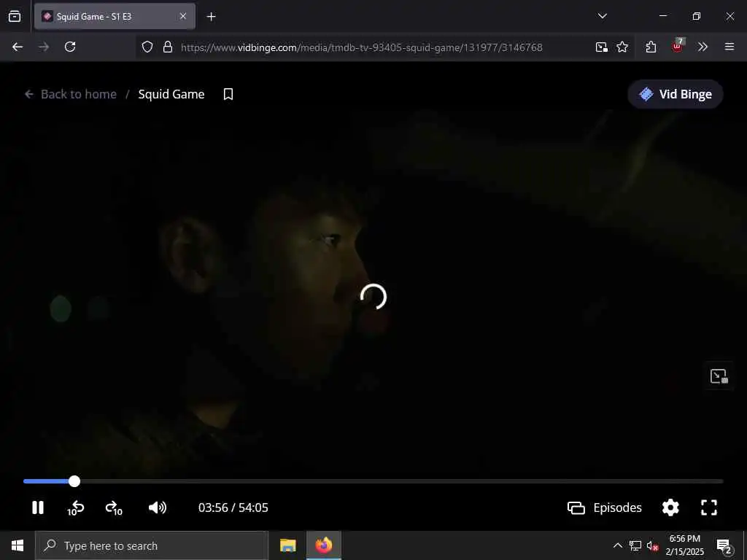
Task: Open the Firefox application menu
Action: pyautogui.click(x=729, y=47)
